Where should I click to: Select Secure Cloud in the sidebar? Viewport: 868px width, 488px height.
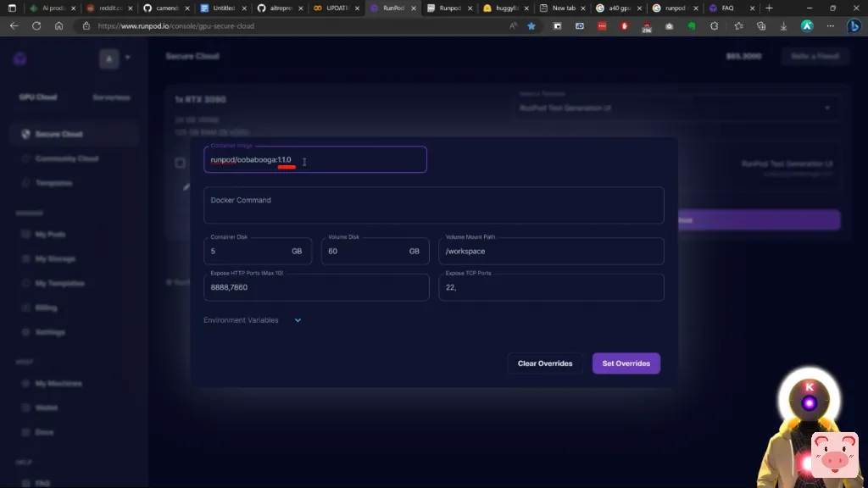74,135
